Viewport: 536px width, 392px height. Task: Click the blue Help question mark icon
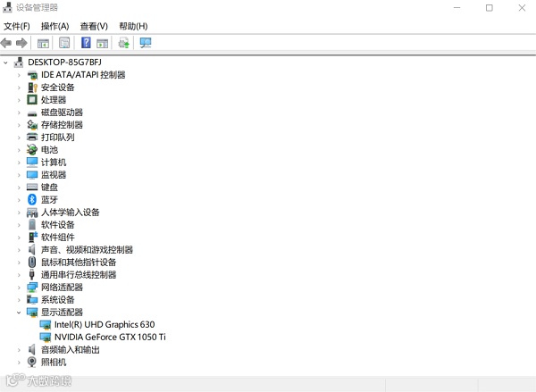point(86,43)
